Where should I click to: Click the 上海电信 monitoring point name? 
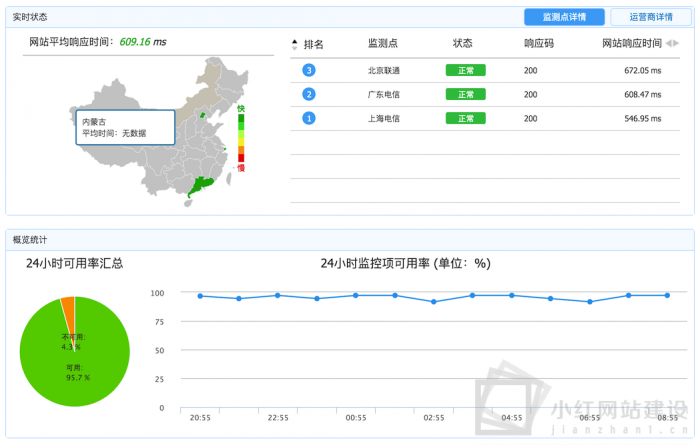(383, 118)
